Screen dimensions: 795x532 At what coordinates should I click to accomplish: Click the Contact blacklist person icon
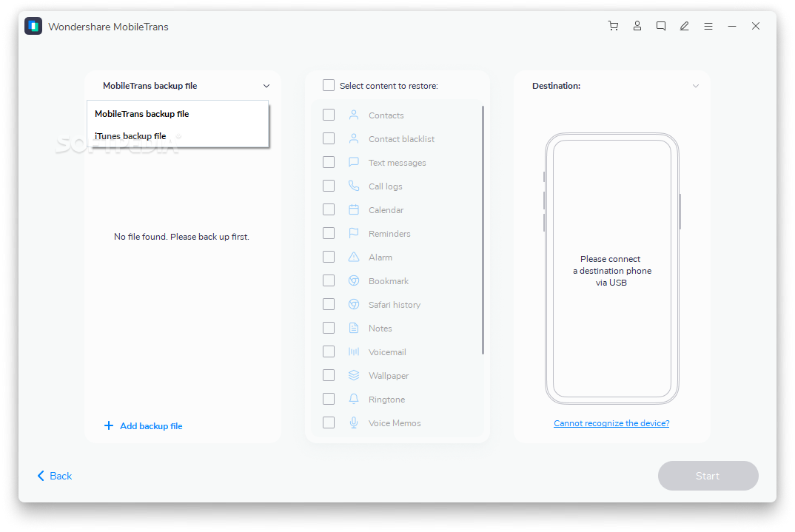[x=354, y=138]
